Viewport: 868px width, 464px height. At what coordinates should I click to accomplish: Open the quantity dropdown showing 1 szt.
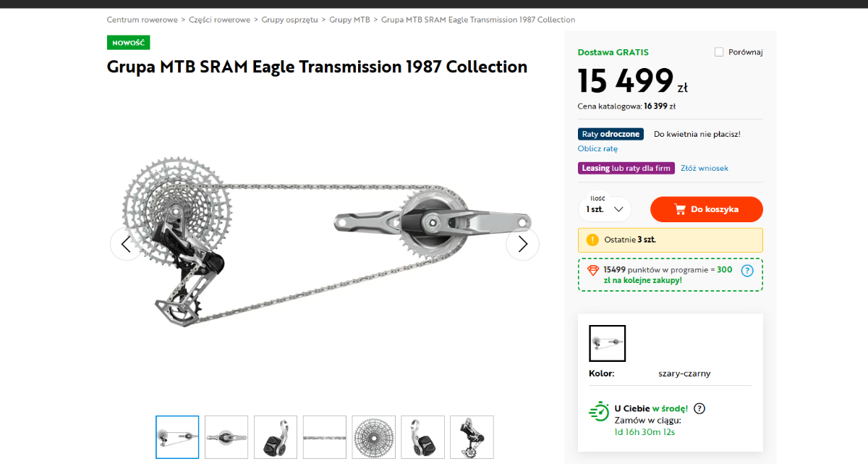click(605, 209)
